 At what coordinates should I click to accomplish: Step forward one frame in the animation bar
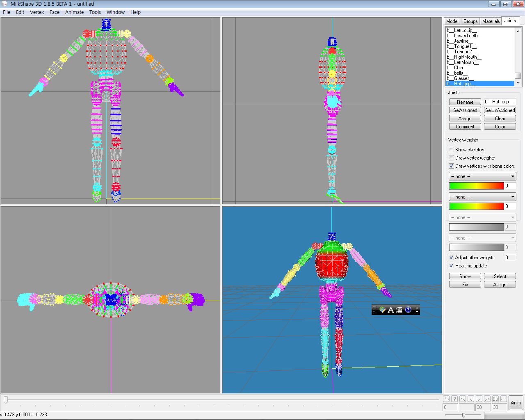[479, 399]
